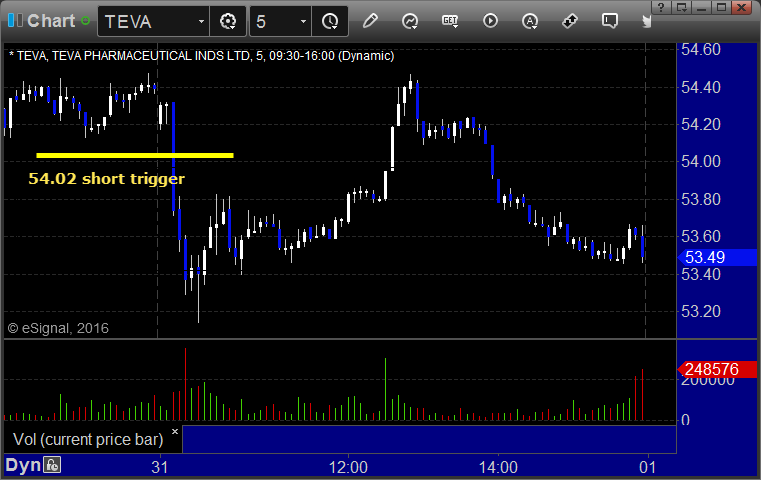Click the Vol (current price bar) label
The image size is (761, 480).
88,439
